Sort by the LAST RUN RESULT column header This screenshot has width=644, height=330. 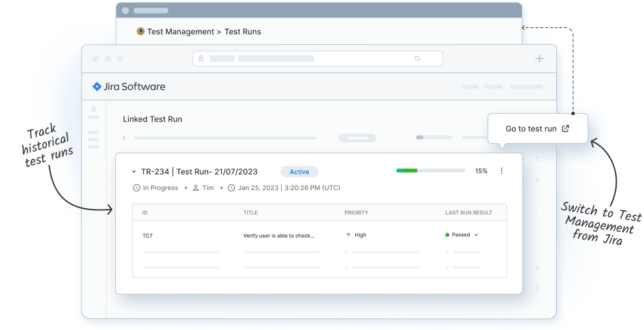tap(468, 213)
